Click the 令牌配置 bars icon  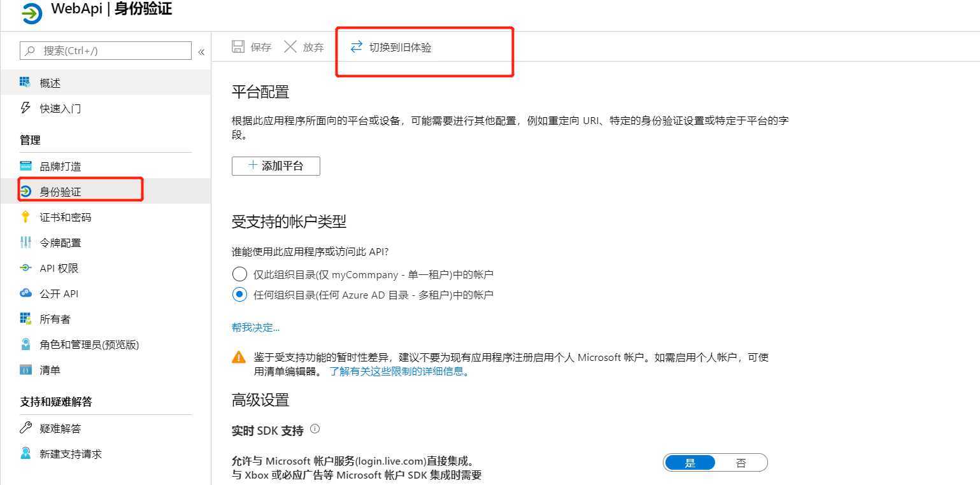click(x=25, y=243)
